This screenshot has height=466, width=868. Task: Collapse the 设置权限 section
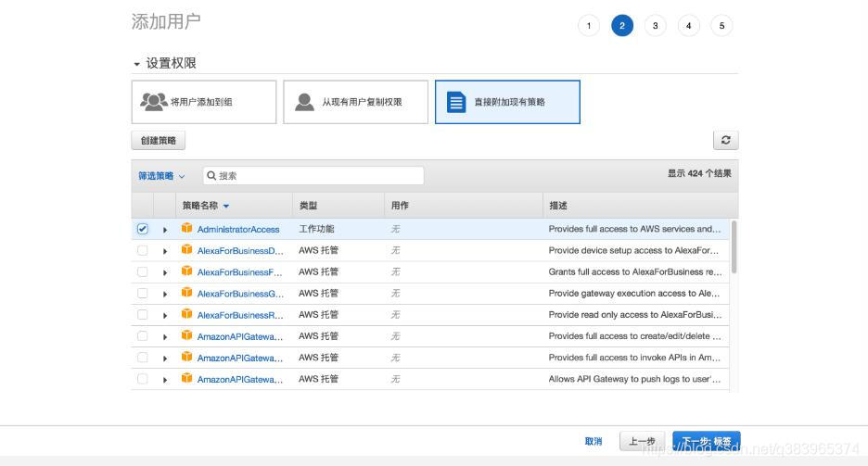pos(136,64)
